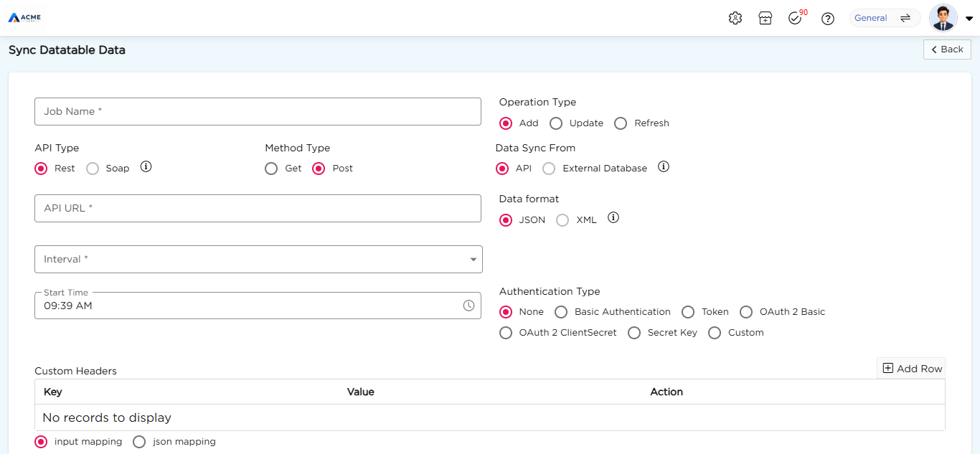Click the swap arrows in General switcher
Screen dimensions: 980x454
point(905,18)
